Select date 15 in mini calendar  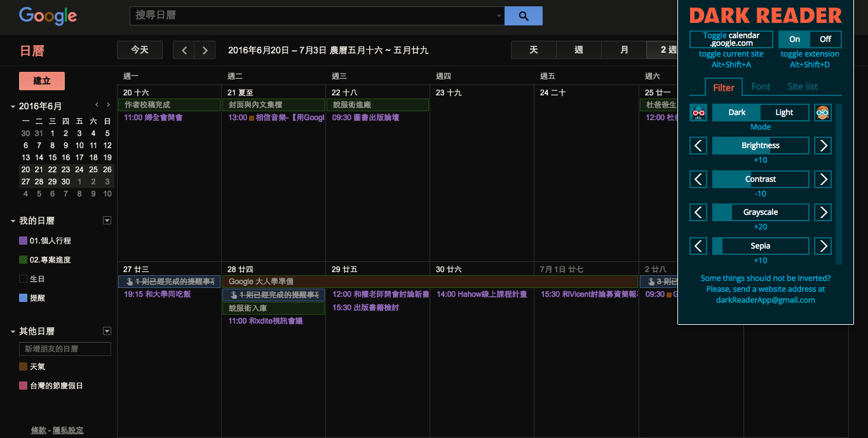tap(52, 158)
